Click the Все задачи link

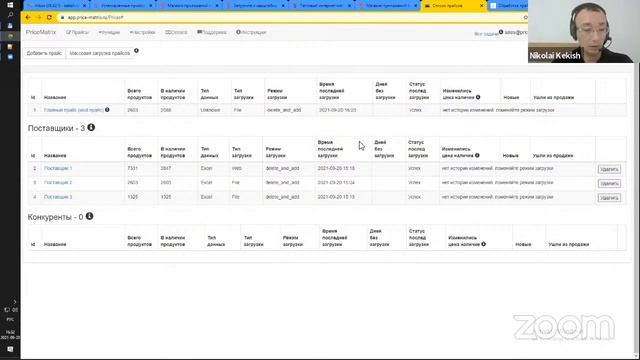pyautogui.click(x=486, y=34)
